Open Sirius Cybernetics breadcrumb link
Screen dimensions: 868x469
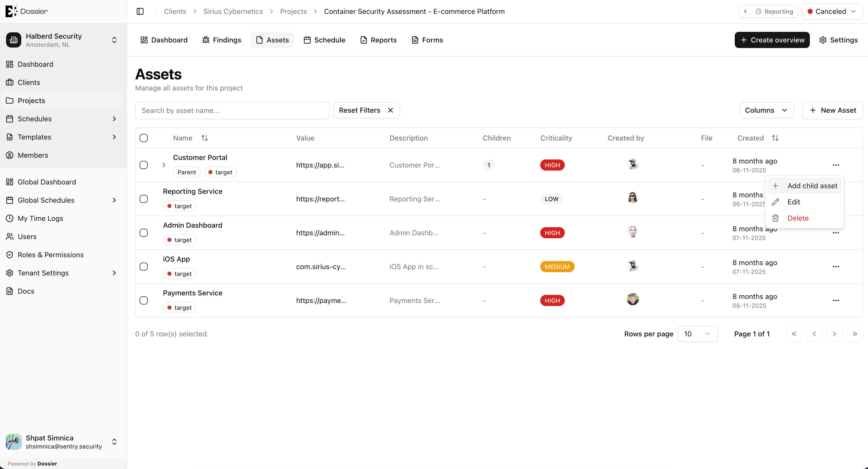click(x=233, y=11)
